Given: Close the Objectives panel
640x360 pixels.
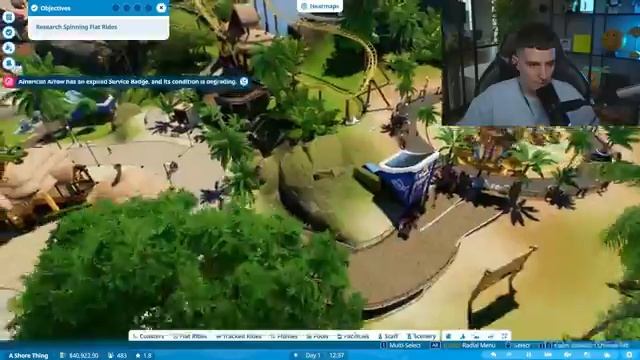Looking at the screenshot, I should click(x=161, y=8).
